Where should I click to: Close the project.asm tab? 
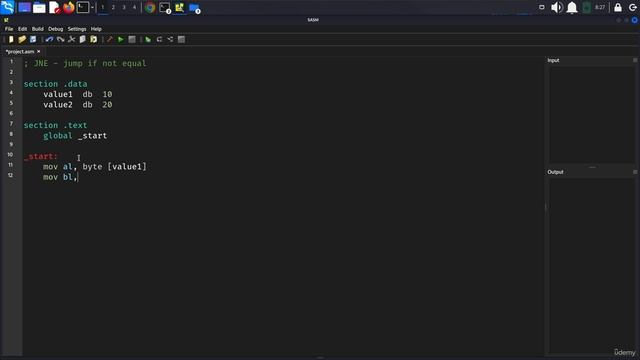pyautogui.click(x=39, y=51)
